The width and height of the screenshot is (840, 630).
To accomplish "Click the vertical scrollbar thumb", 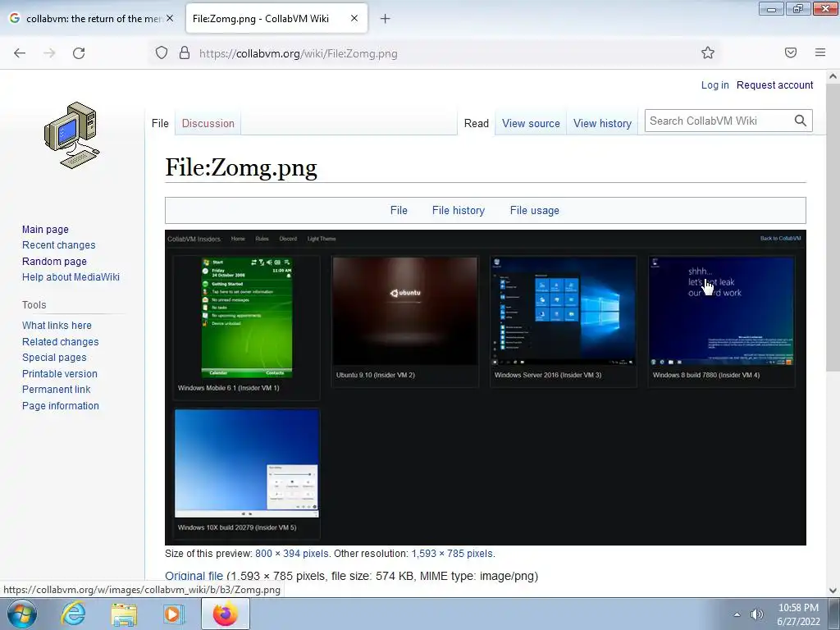I will coord(833,226).
